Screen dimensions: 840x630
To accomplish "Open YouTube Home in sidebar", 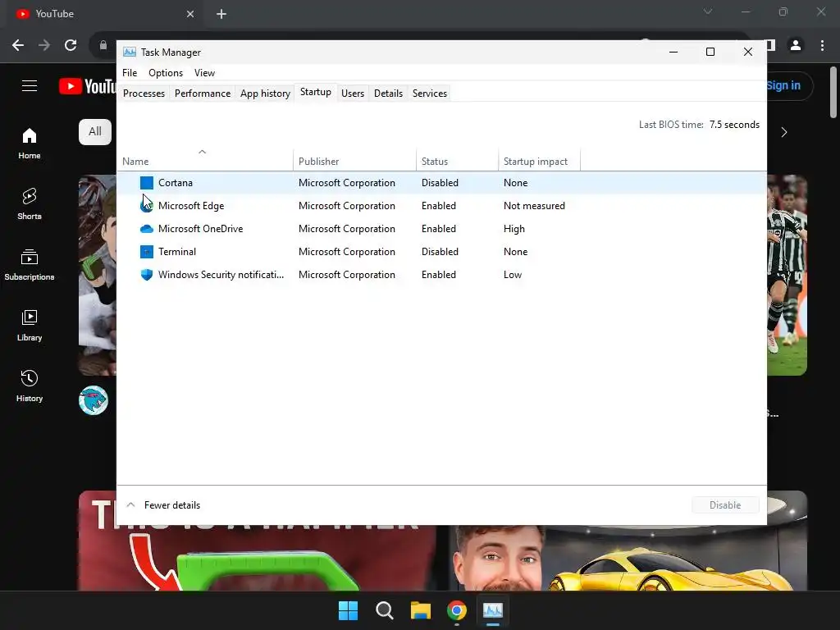I will [30, 144].
